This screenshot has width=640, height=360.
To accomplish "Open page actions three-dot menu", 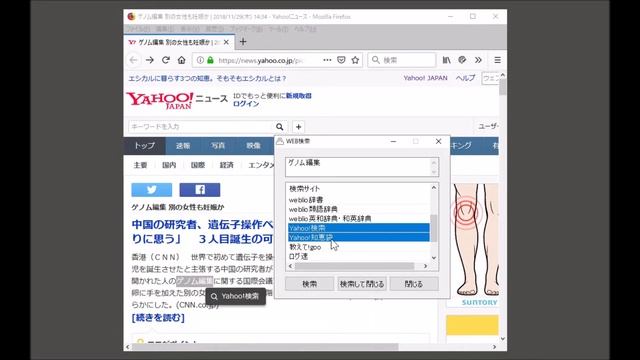I will pos(327,60).
